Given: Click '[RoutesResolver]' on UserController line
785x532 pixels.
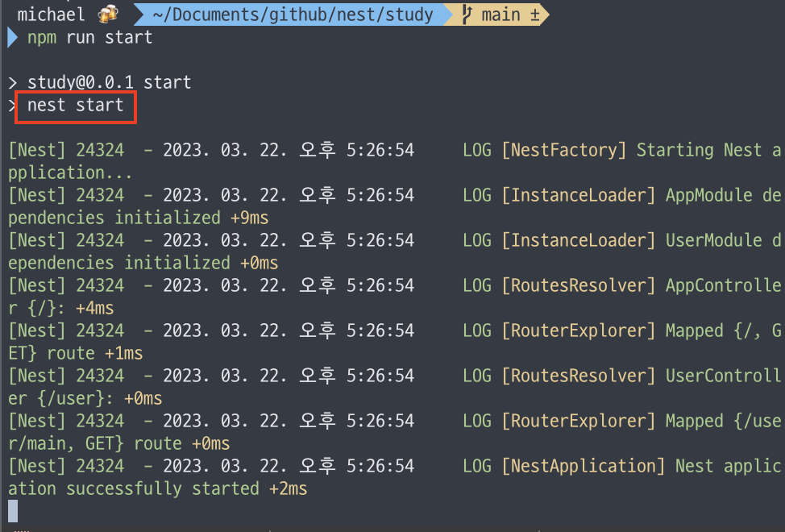Looking at the screenshot, I should (x=579, y=376).
